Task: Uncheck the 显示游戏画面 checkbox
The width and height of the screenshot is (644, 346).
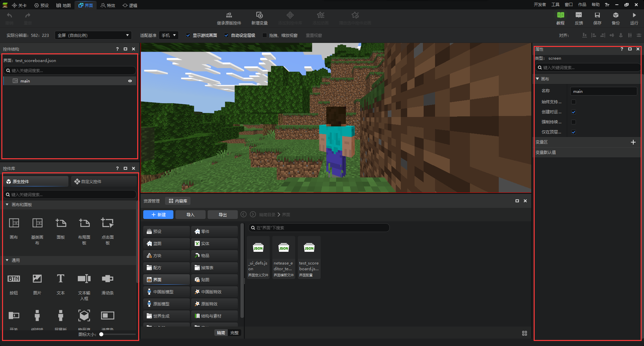Action: click(x=188, y=35)
